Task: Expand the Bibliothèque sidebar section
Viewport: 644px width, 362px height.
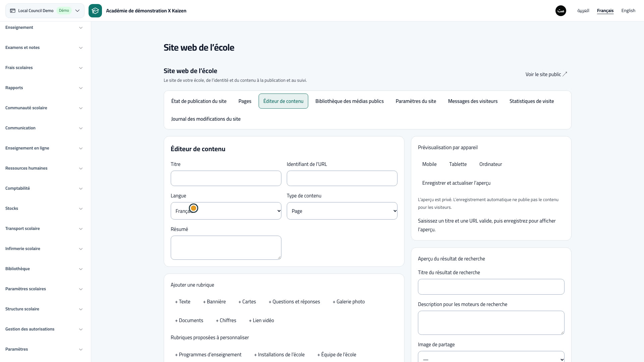Action: tap(44, 269)
